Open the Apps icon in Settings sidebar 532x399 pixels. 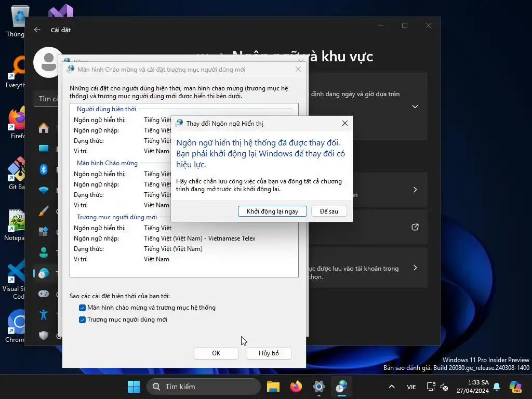pos(44,232)
